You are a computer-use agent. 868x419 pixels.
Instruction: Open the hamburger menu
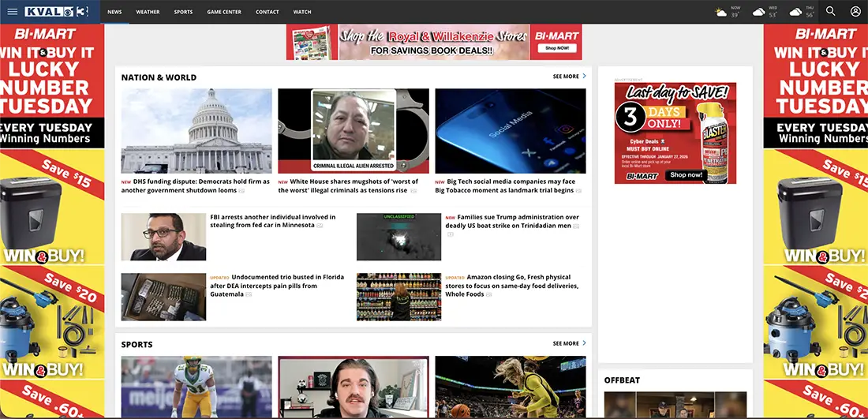click(x=12, y=12)
